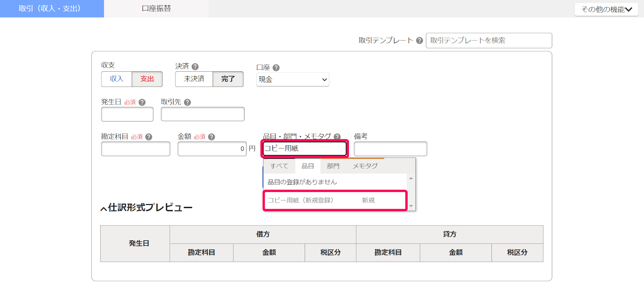
Task: Select メモタグ tab in tag popup
Action: (x=365, y=166)
